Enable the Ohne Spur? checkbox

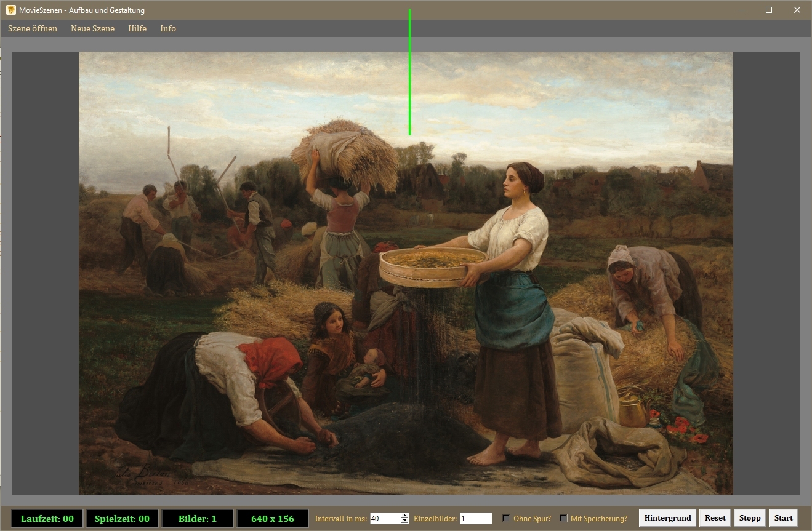tap(507, 519)
